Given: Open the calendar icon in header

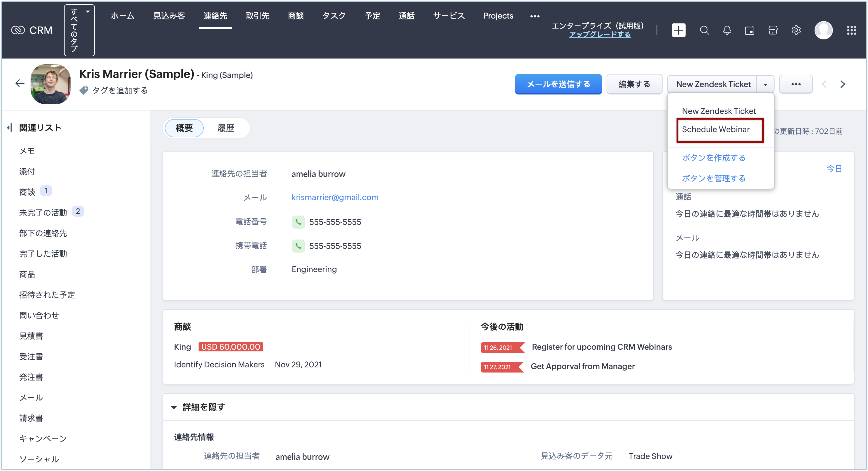Looking at the screenshot, I should (x=749, y=30).
